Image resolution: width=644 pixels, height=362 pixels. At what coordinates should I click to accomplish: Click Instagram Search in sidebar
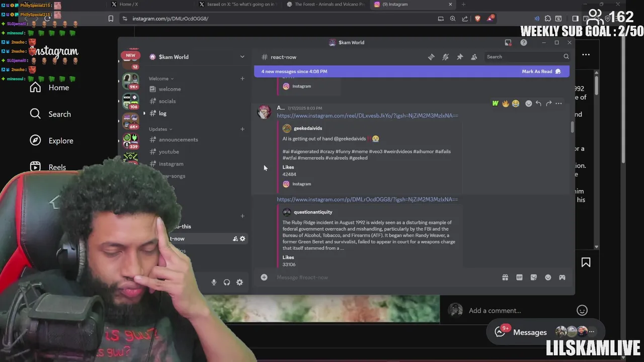(x=50, y=114)
